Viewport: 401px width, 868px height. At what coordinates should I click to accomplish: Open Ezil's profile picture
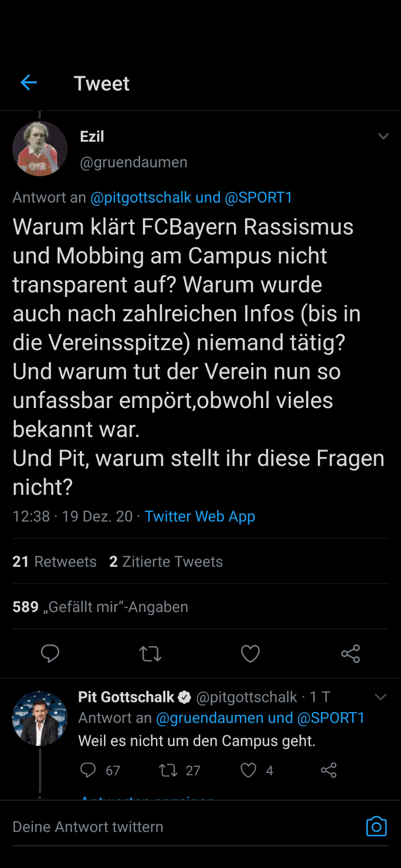pyautogui.click(x=40, y=149)
